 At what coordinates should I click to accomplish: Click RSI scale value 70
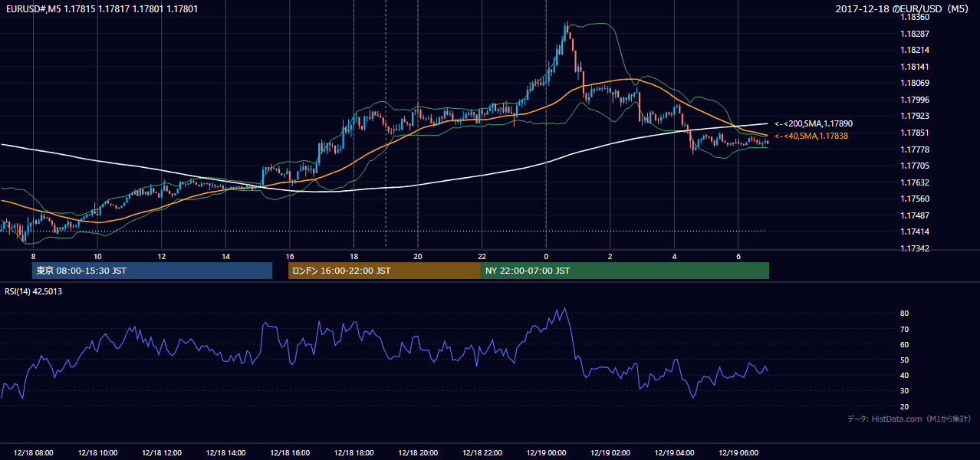tap(905, 329)
